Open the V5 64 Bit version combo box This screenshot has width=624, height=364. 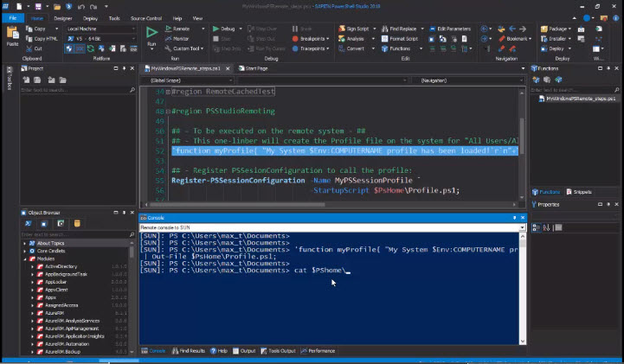point(100,39)
